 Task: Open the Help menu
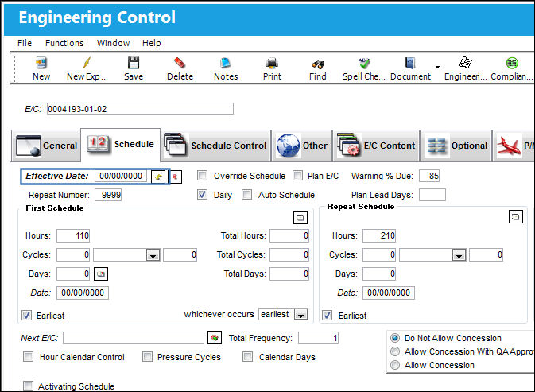tap(152, 43)
